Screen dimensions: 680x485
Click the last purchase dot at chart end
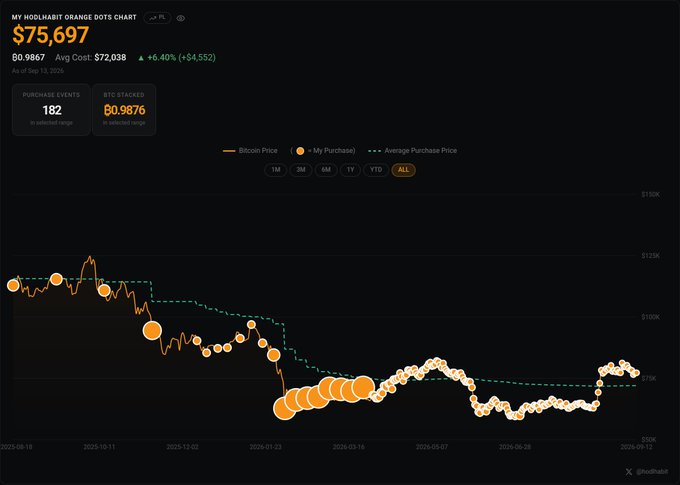click(x=636, y=373)
